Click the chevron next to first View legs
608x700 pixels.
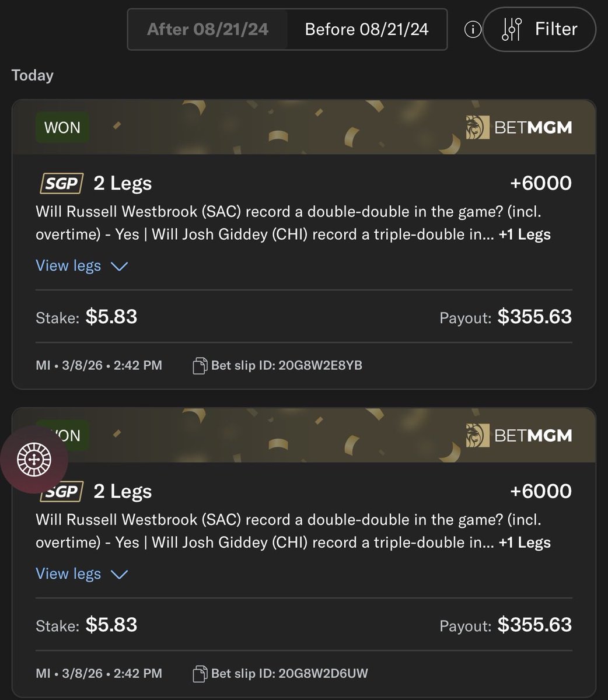click(x=119, y=267)
